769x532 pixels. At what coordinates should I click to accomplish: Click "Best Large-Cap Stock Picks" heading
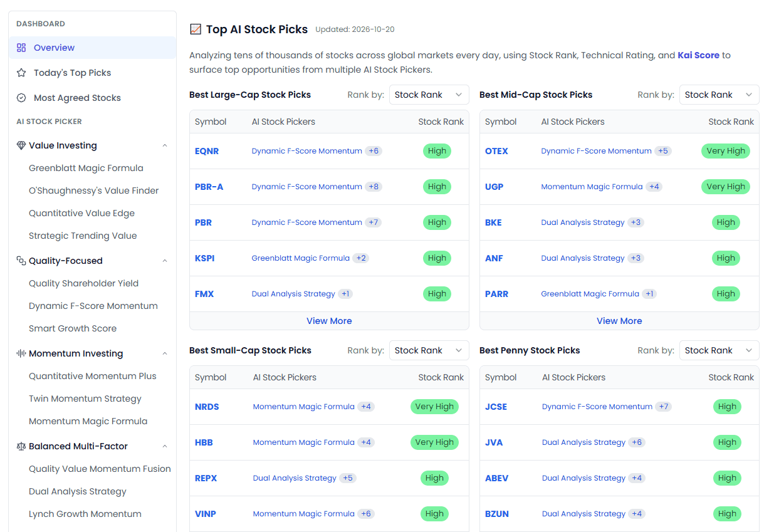[250, 95]
